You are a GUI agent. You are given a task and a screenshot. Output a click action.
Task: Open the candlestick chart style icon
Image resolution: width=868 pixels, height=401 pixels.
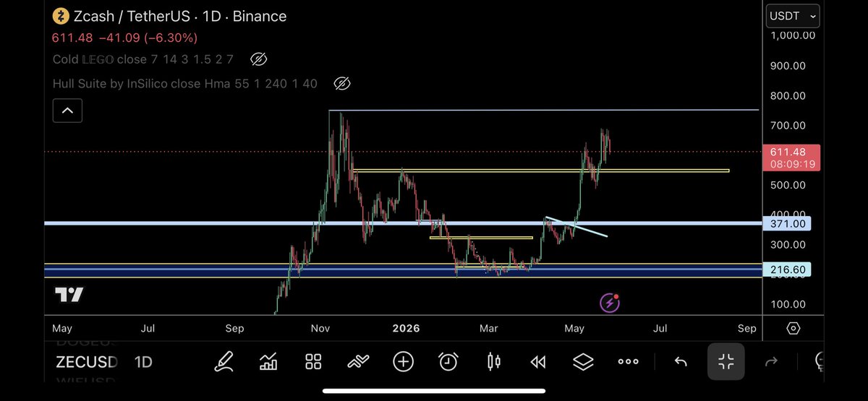pos(494,361)
